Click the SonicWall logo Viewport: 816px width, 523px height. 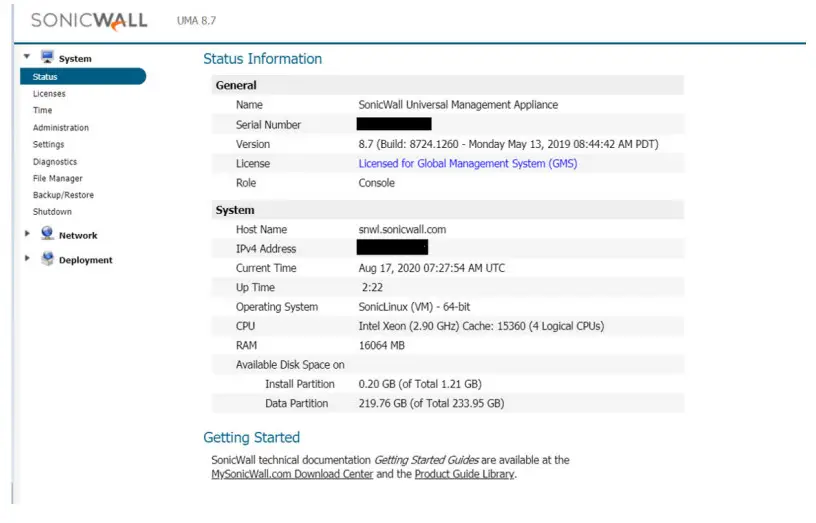(x=89, y=21)
